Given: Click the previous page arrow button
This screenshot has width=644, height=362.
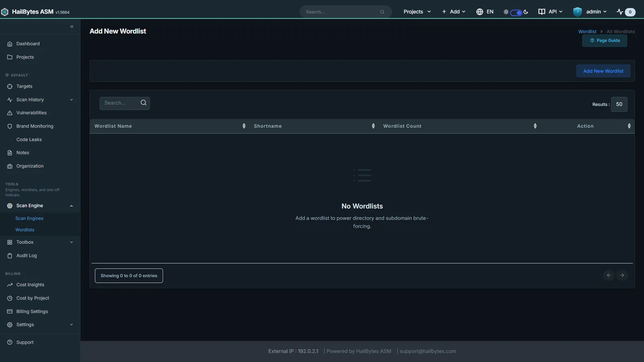Looking at the screenshot, I should (x=609, y=276).
